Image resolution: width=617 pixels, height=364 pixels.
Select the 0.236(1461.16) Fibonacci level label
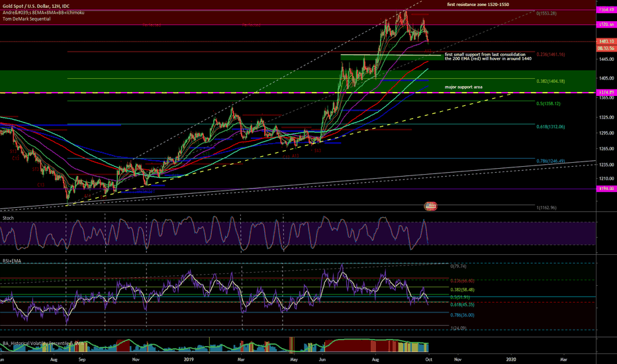[x=551, y=54]
